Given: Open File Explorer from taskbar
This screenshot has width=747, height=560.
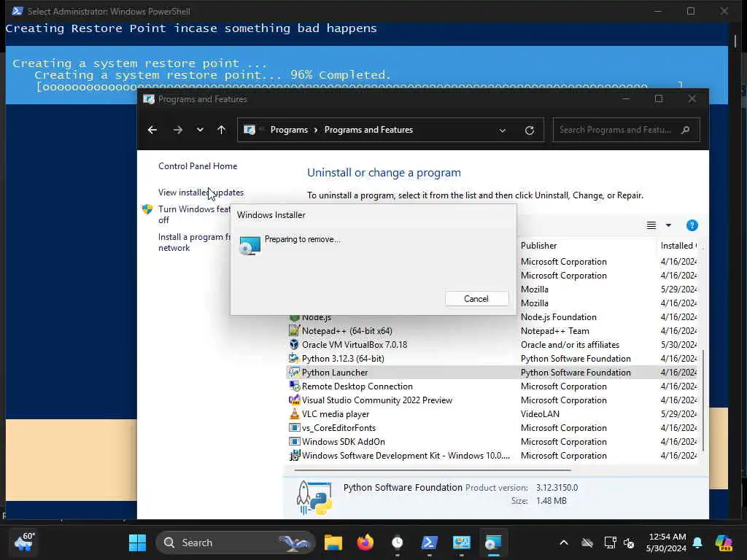Looking at the screenshot, I should click(x=333, y=542).
